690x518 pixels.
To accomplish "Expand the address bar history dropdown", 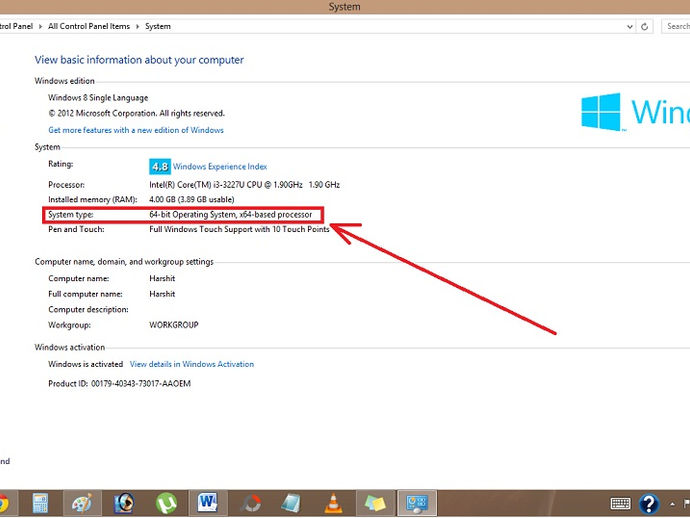I will (630, 26).
